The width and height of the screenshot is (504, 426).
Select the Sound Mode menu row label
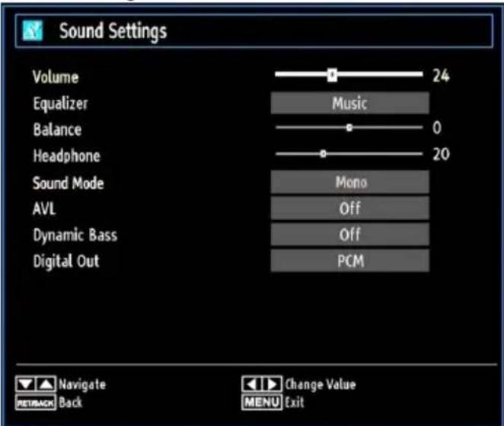point(69,183)
